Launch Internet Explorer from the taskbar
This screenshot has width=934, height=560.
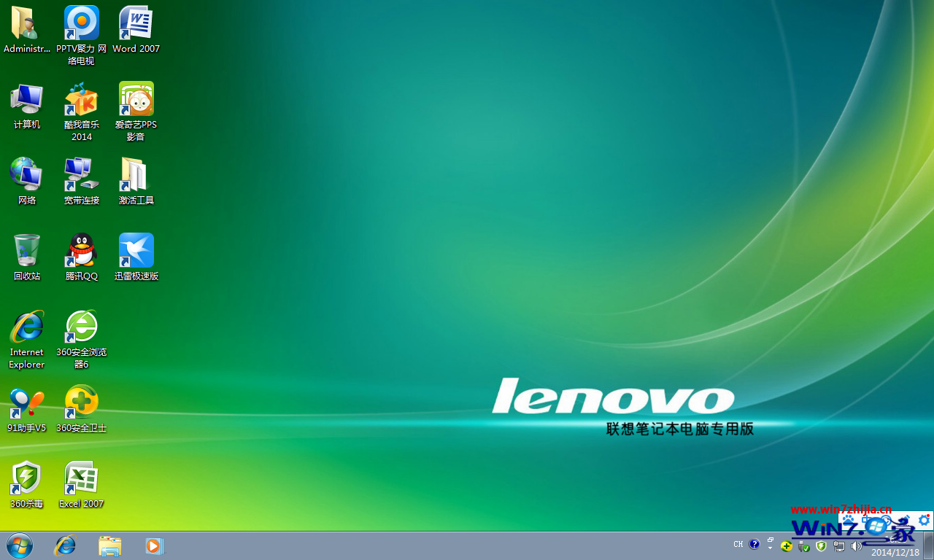(65, 545)
